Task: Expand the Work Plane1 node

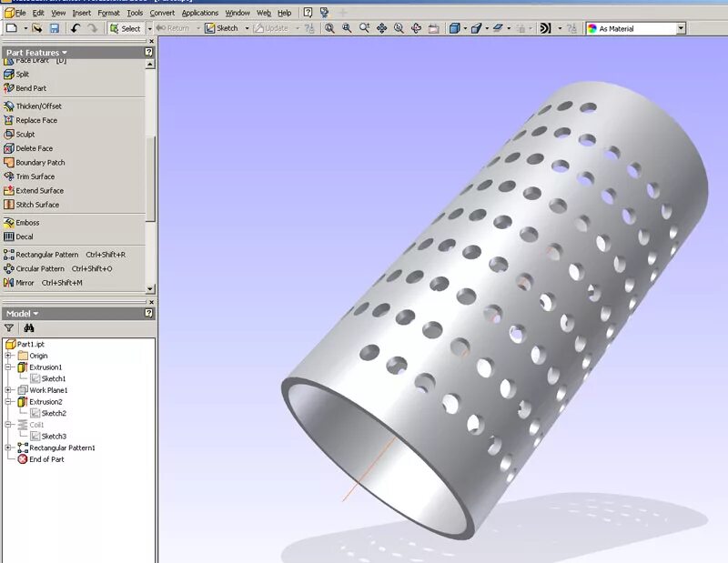Action: tap(8, 390)
